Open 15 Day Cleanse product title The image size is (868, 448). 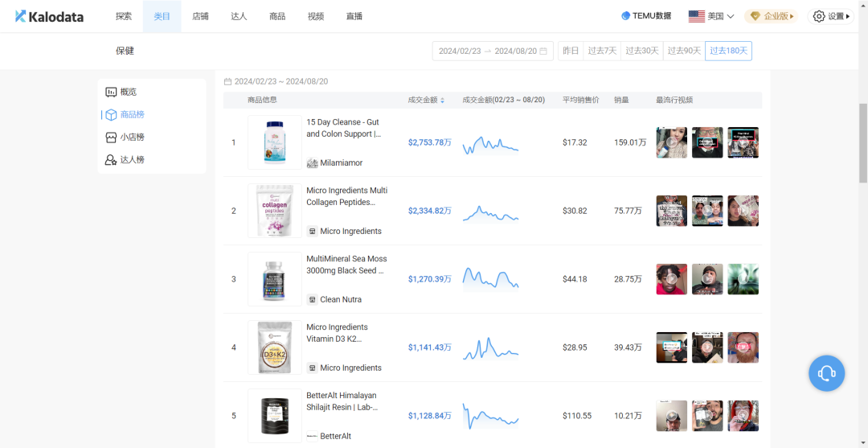(x=343, y=128)
